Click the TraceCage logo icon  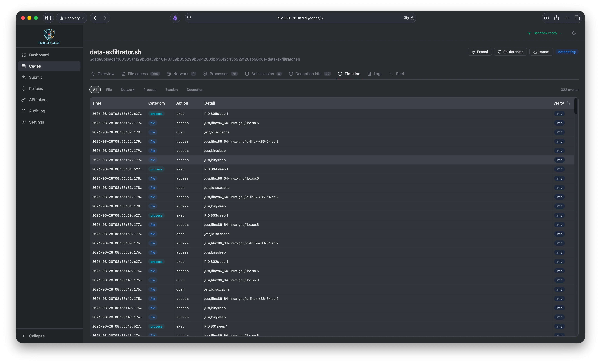click(49, 34)
